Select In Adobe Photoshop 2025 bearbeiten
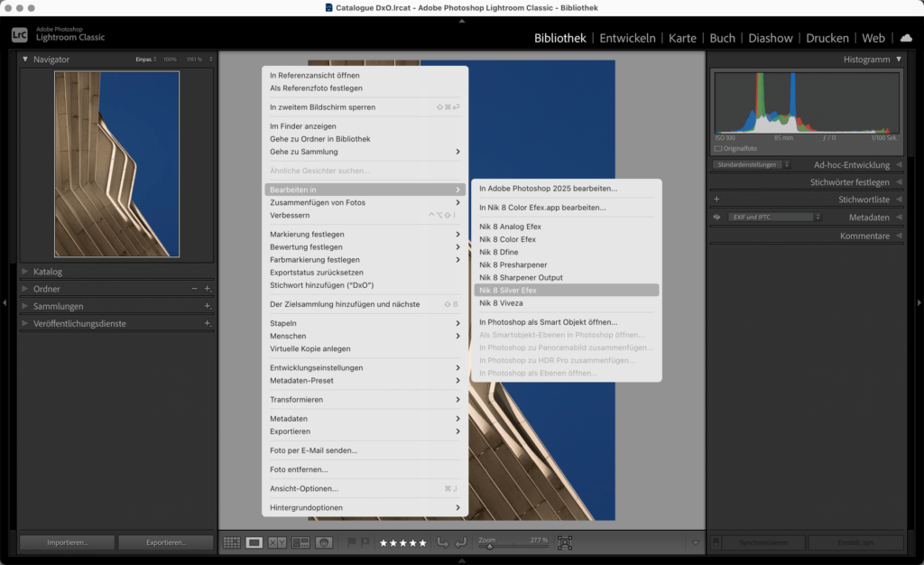This screenshot has height=565, width=924. (x=567, y=189)
